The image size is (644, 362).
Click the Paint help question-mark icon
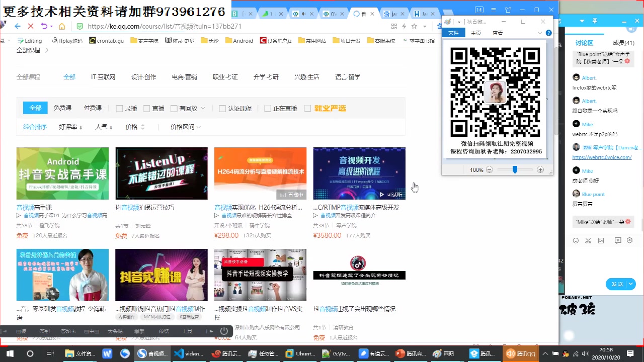(549, 33)
